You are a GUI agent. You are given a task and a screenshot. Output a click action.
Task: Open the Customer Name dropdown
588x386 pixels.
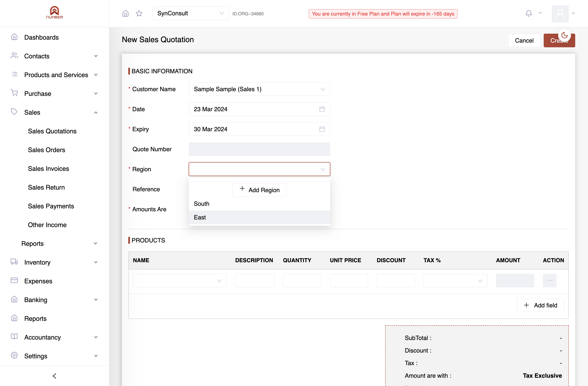(259, 89)
